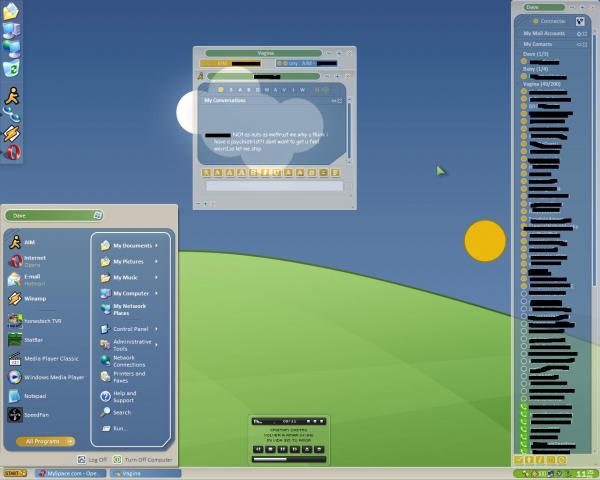Click the first yellow icon below contact list
Screen dimensions: 600x480
tap(518, 460)
